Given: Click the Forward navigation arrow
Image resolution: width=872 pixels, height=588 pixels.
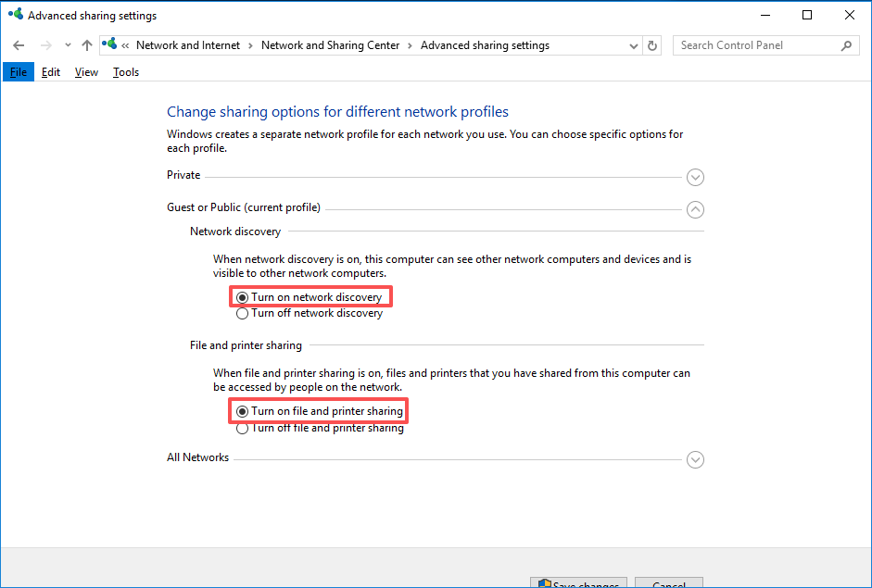Looking at the screenshot, I should pyautogui.click(x=46, y=45).
